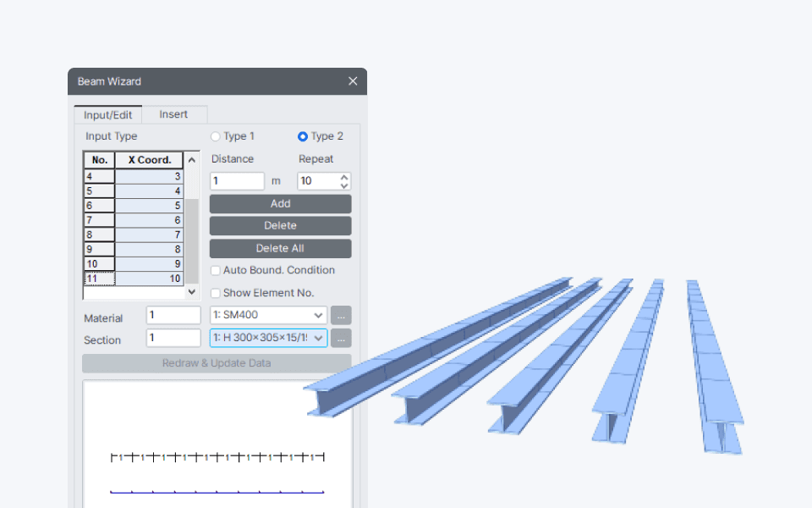Select row number 10 in table
812x508 pixels.
(99, 264)
